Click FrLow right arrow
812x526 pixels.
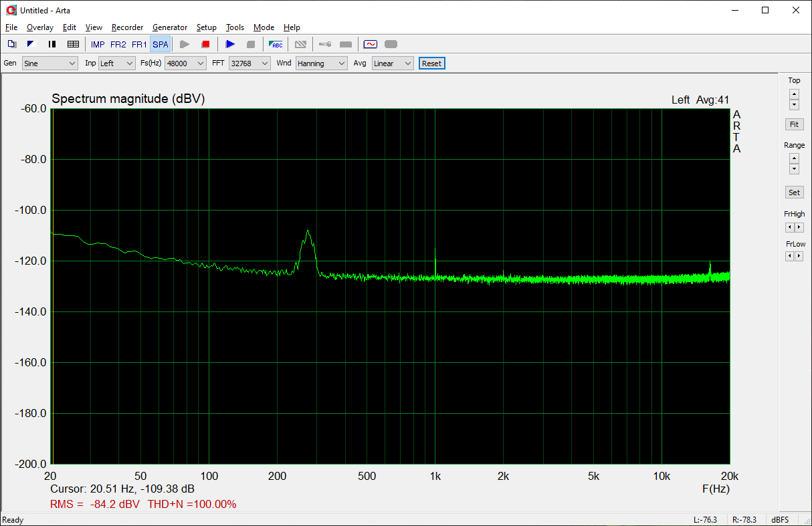point(799,256)
